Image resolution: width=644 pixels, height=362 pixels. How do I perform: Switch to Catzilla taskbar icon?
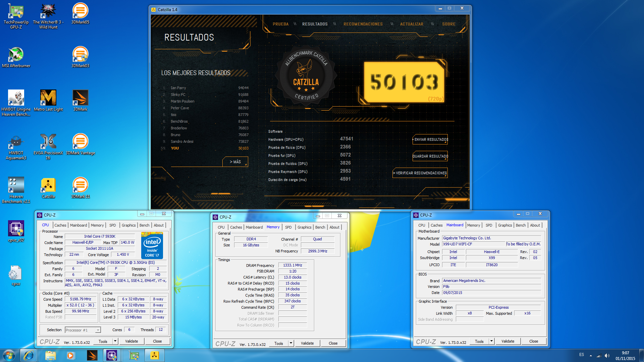click(154, 355)
